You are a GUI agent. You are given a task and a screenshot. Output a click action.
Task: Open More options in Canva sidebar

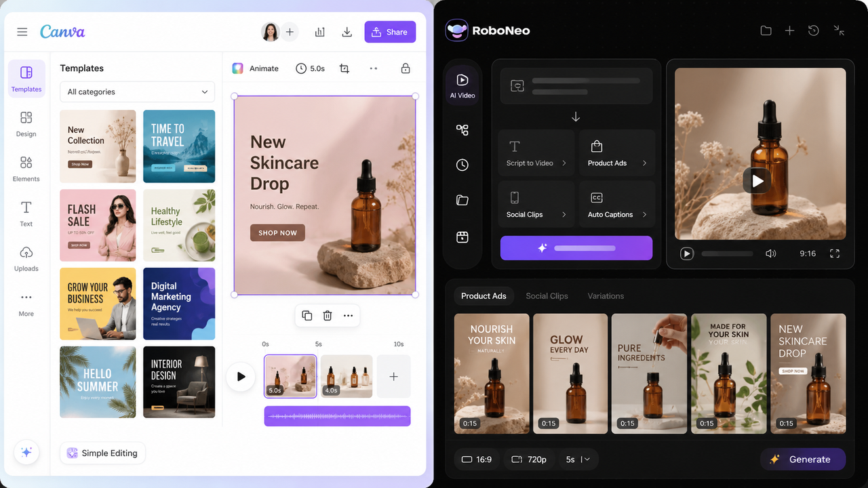(26, 304)
